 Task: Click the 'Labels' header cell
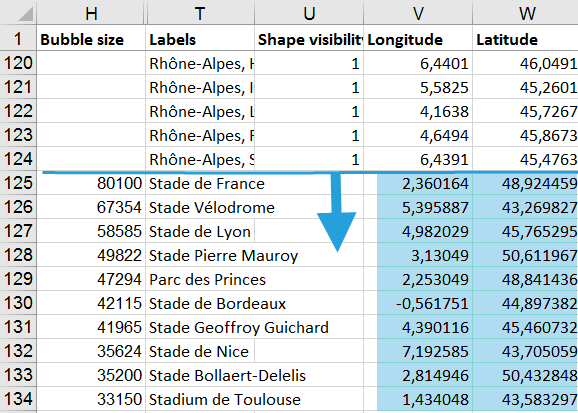[x=200, y=39]
